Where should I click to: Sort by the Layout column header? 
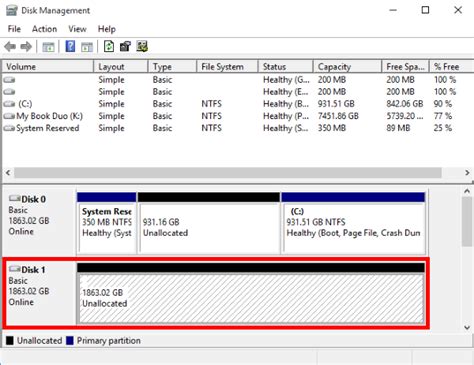(x=121, y=67)
